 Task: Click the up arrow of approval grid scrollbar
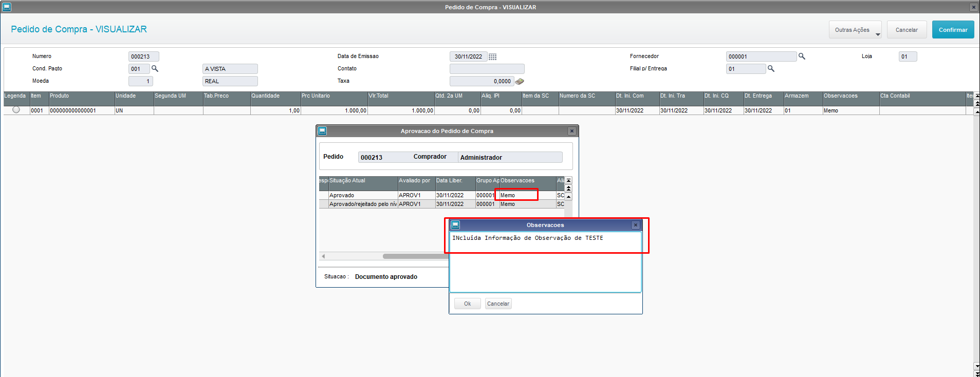(568, 196)
